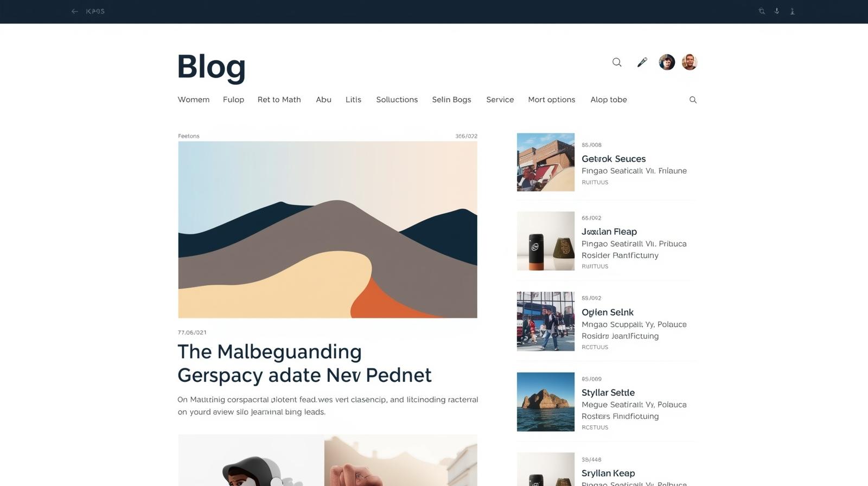Click the top bar download arrow icon
This screenshot has width=868, height=486.
777,11
